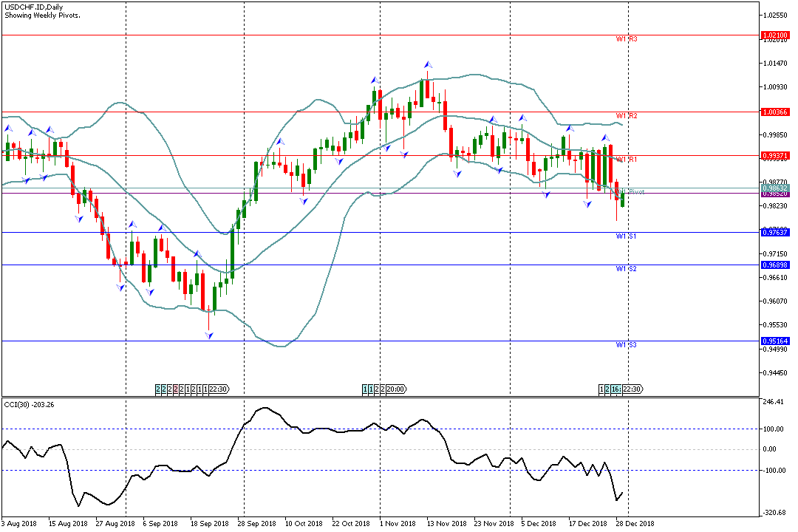Click the 20:00 event time marker

pos(397,389)
